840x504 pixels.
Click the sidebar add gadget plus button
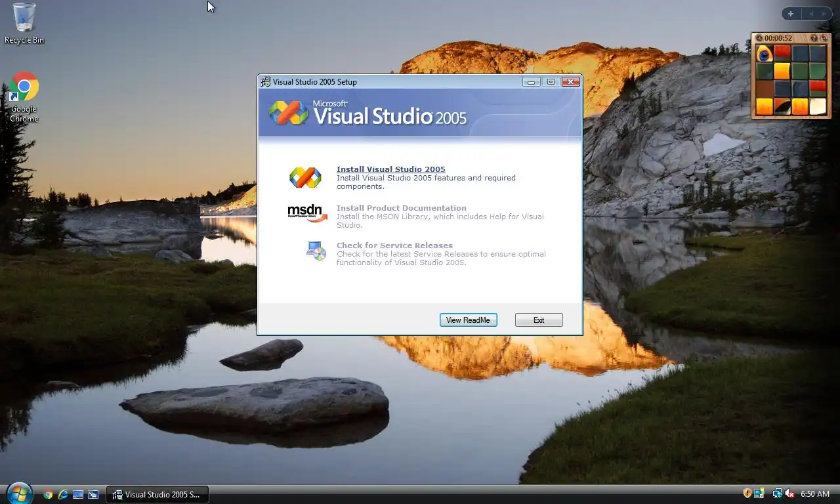pos(791,14)
